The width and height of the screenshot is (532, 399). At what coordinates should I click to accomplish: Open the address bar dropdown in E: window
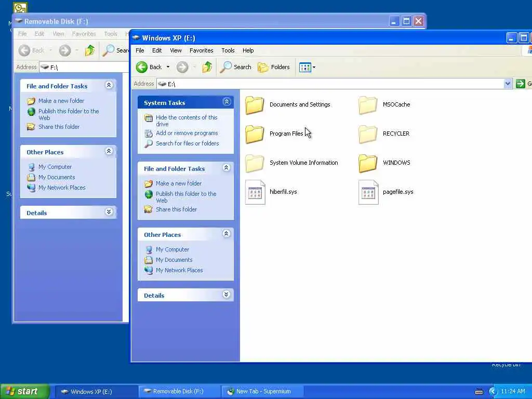tap(508, 84)
